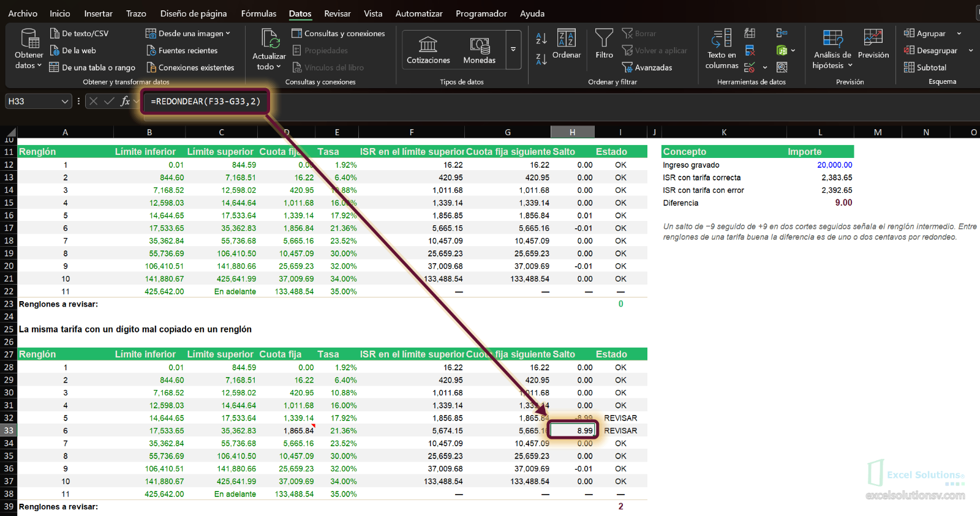Open the Obtener datos menu
This screenshot has height=516, width=980.
coord(29,49)
